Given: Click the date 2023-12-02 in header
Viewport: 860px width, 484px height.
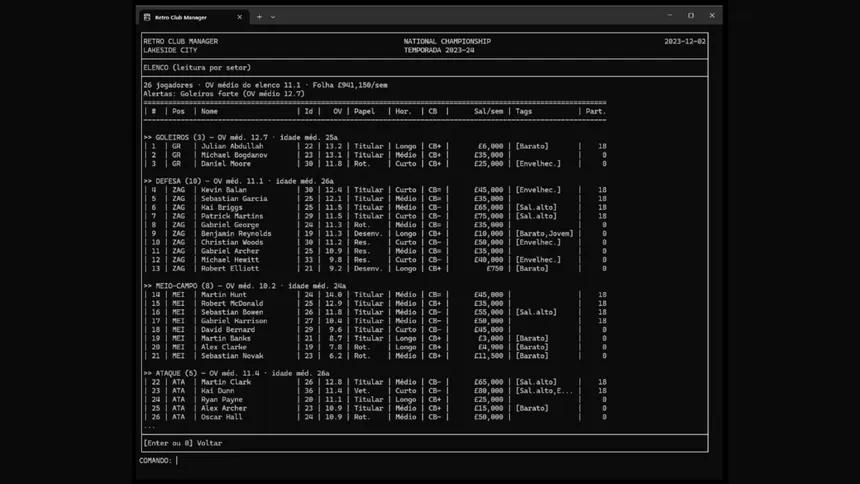Looking at the screenshot, I should tap(685, 41).
